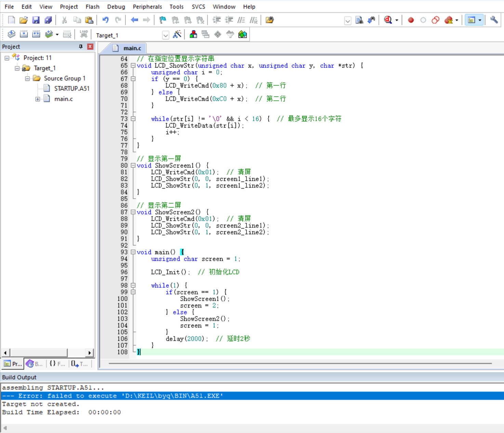
Task: Click the Rebuild All Target Files icon
Action: 36,34
